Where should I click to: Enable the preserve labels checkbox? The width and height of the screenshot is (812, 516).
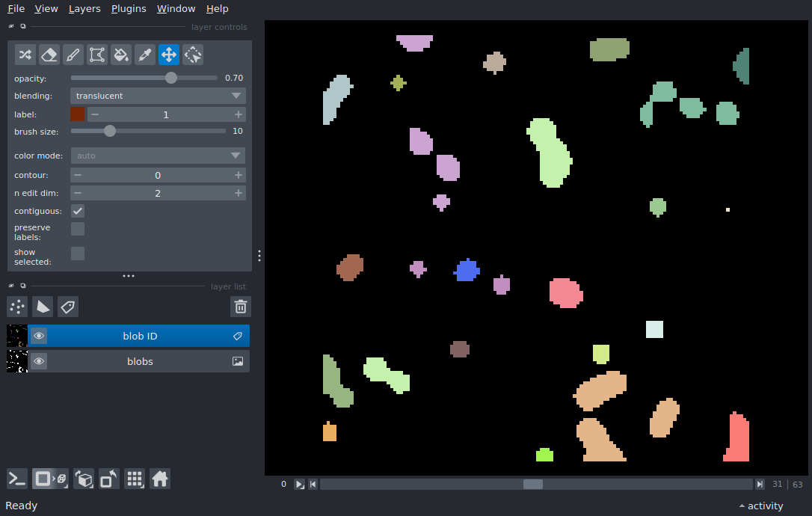[78, 229]
